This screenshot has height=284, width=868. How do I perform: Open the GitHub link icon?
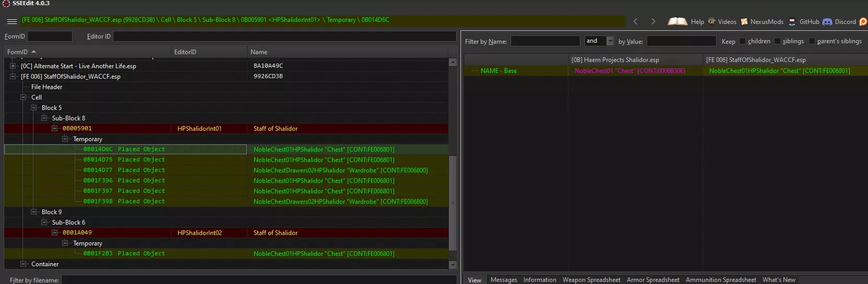point(792,21)
